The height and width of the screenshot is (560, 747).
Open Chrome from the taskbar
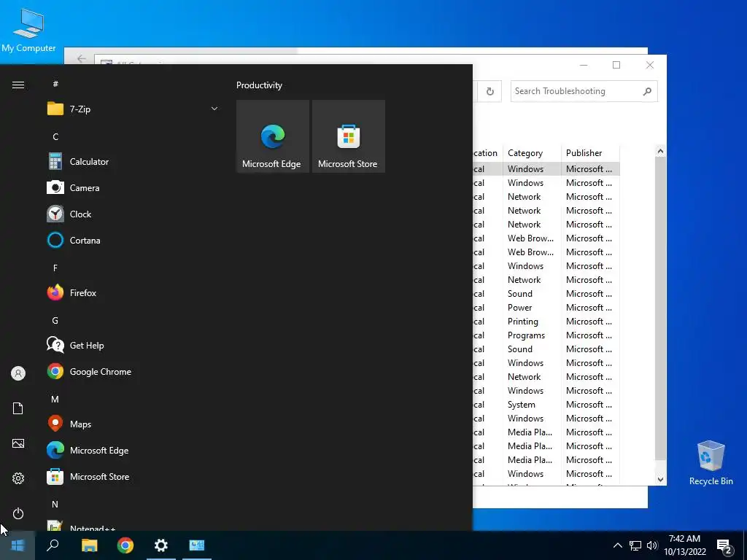[125, 545]
